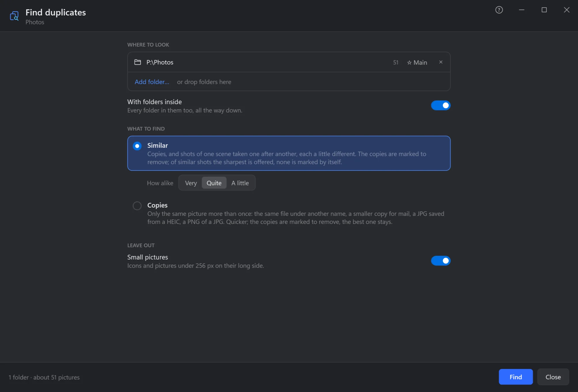
Task: Start search with the Find button
Action: pyautogui.click(x=516, y=377)
